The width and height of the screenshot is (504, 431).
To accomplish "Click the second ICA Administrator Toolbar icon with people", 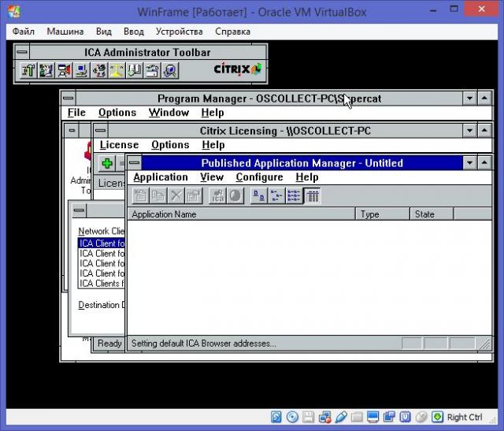I will (46, 70).
